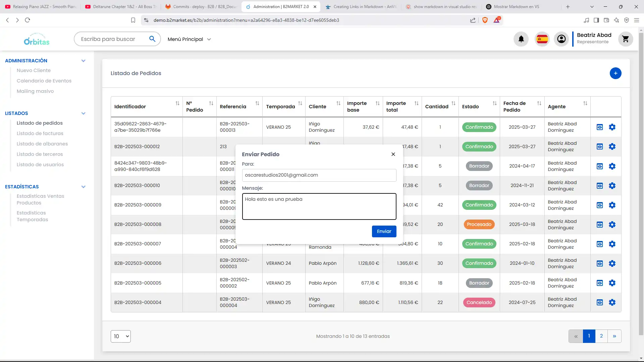Open Listado de facturas in sidebar
The width and height of the screenshot is (644, 362).
coord(40,133)
